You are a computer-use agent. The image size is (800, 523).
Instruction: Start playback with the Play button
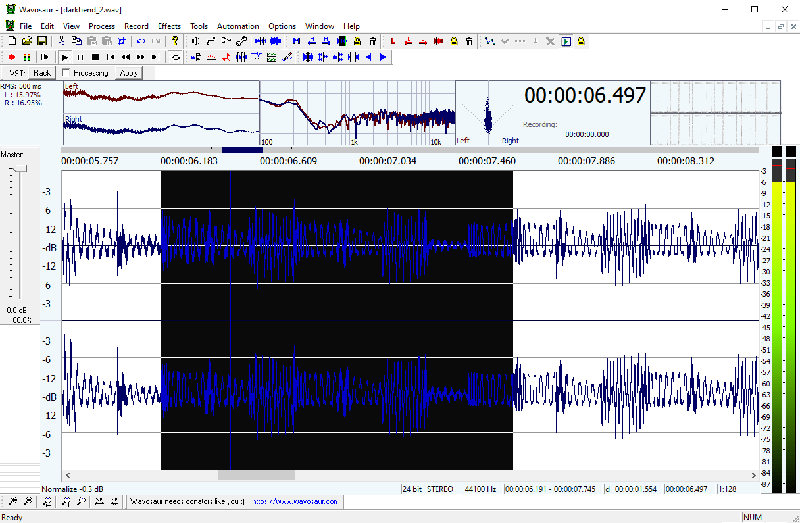(x=65, y=57)
